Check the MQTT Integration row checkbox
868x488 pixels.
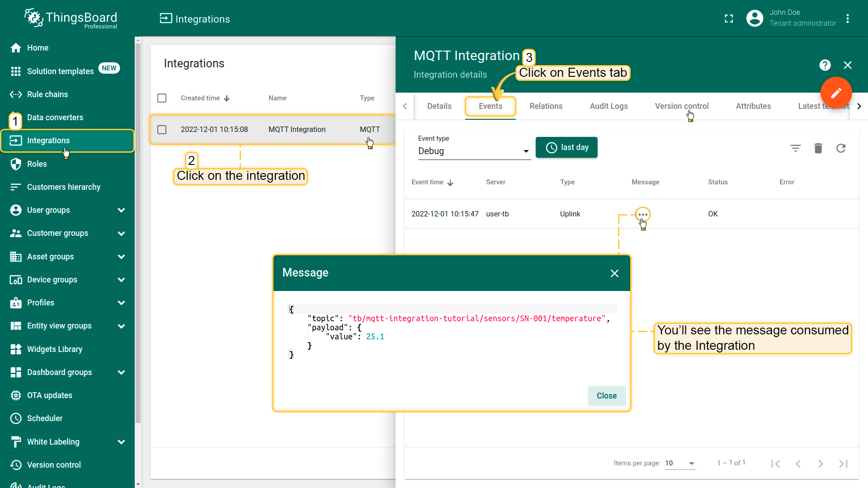tap(162, 130)
